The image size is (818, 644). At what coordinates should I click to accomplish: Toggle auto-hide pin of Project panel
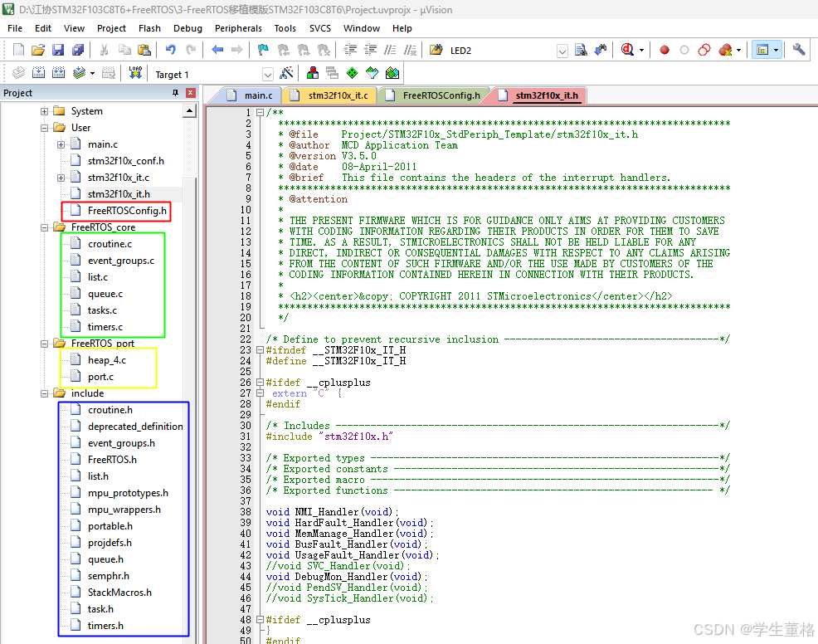coord(175,93)
